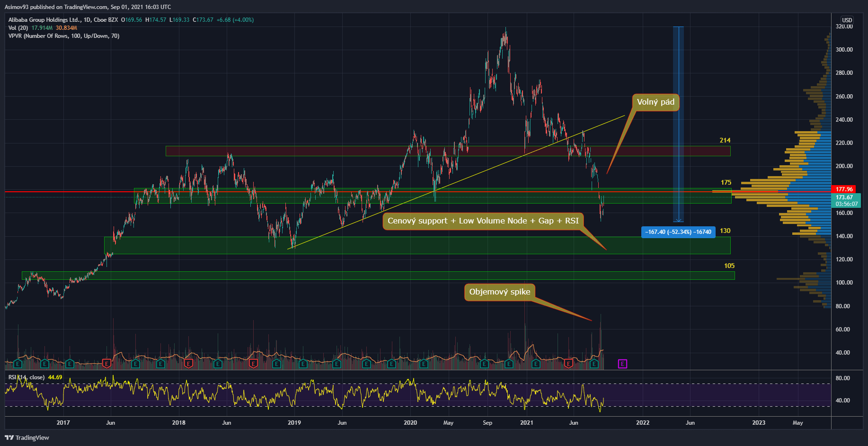The width and height of the screenshot is (868, 446).
Task: Click the red 177.96 price level tag
Action: coord(844,189)
